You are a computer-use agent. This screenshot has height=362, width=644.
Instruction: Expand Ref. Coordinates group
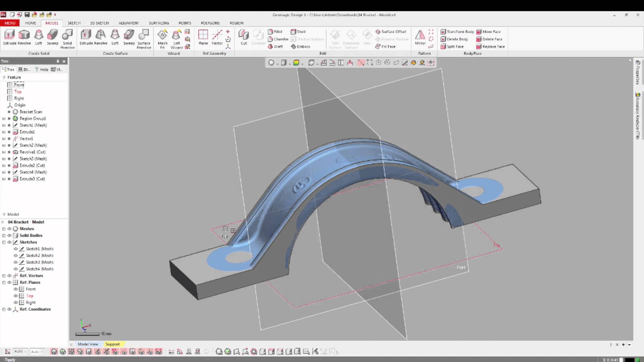point(4,309)
